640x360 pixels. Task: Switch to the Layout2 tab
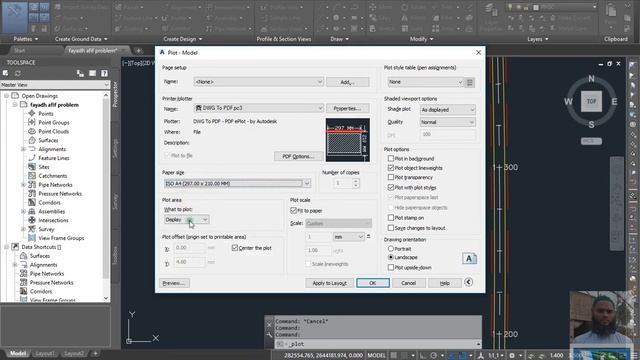[x=74, y=353]
